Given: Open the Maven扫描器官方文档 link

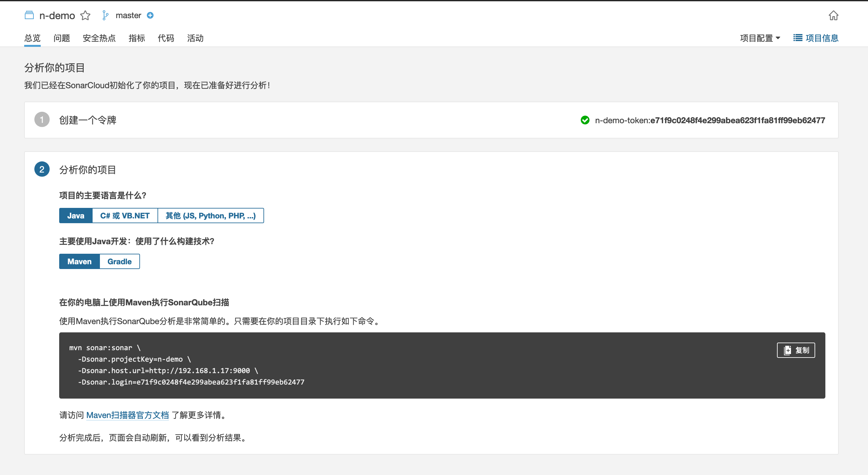Looking at the screenshot, I should [x=127, y=415].
